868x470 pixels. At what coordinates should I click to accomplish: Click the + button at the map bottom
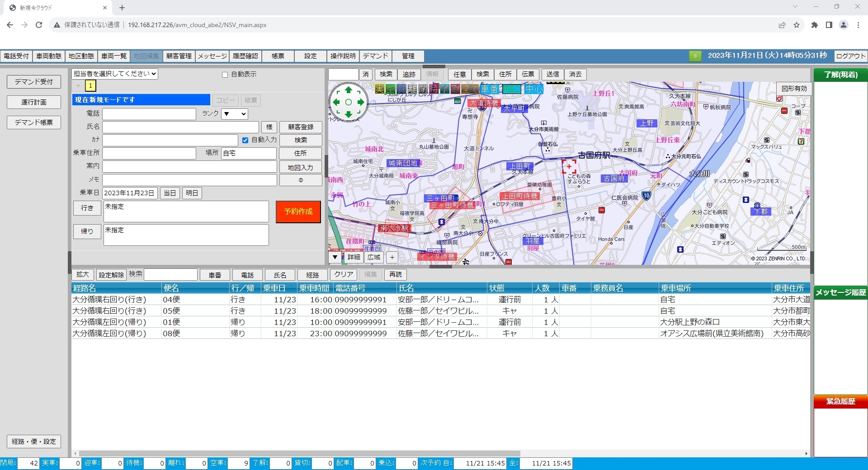[x=392, y=257]
